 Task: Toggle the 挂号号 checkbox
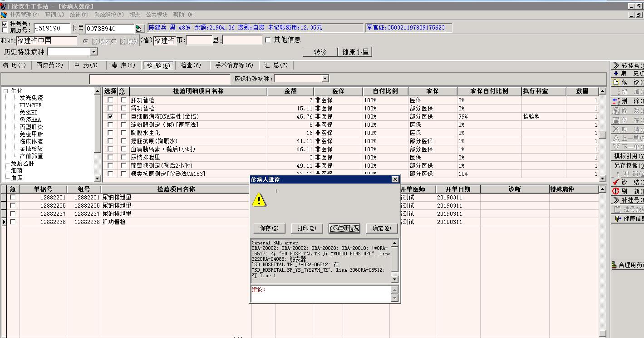pyautogui.click(x=5, y=24)
